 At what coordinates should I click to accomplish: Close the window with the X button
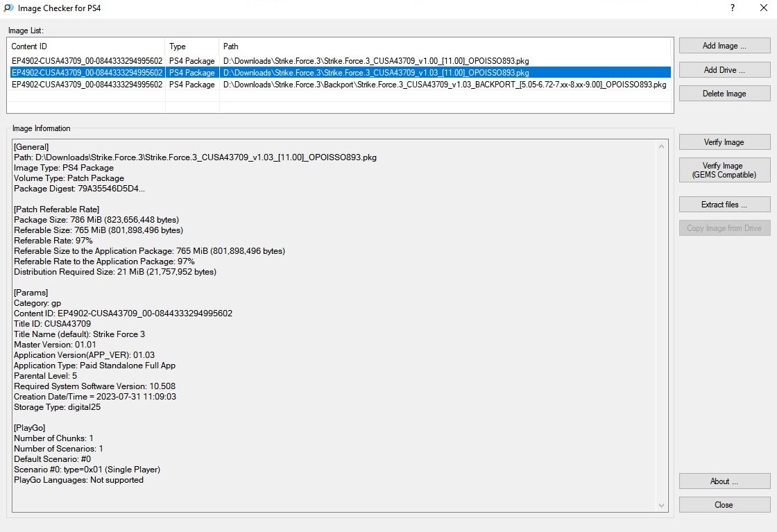click(764, 8)
